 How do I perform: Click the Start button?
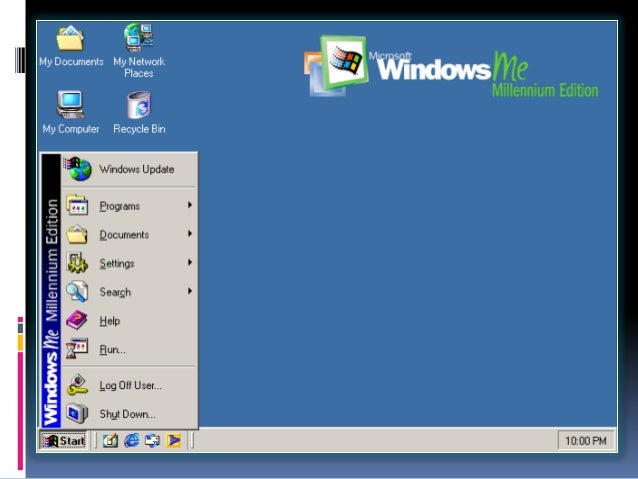[63, 440]
